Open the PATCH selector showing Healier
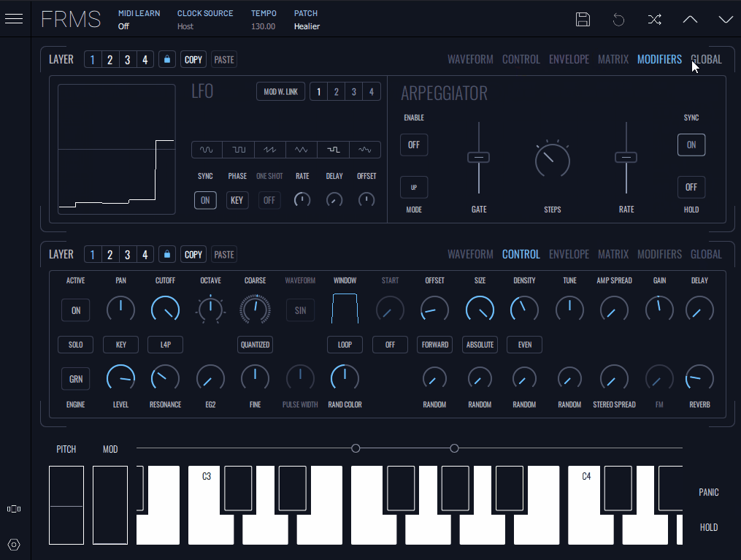This screenshot has width=741, height=560. (307, 26)
